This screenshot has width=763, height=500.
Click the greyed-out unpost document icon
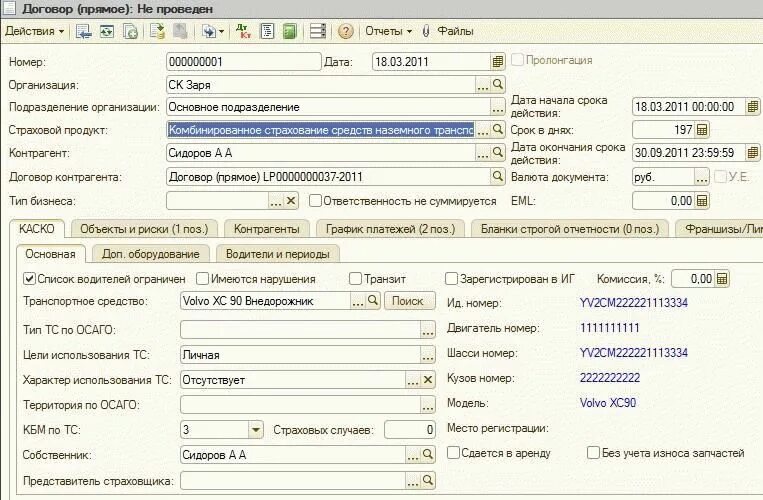(x=181, y=32)
